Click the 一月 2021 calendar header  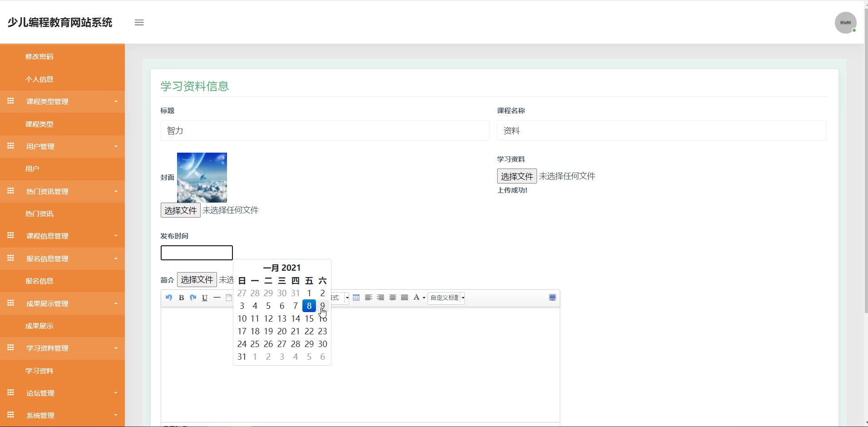click(282, 268)
